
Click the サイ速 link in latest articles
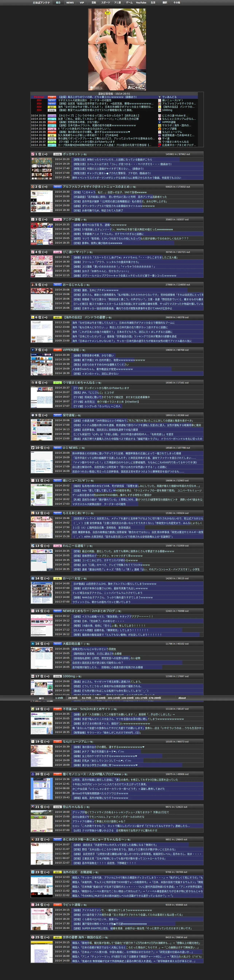click(166, 138)
